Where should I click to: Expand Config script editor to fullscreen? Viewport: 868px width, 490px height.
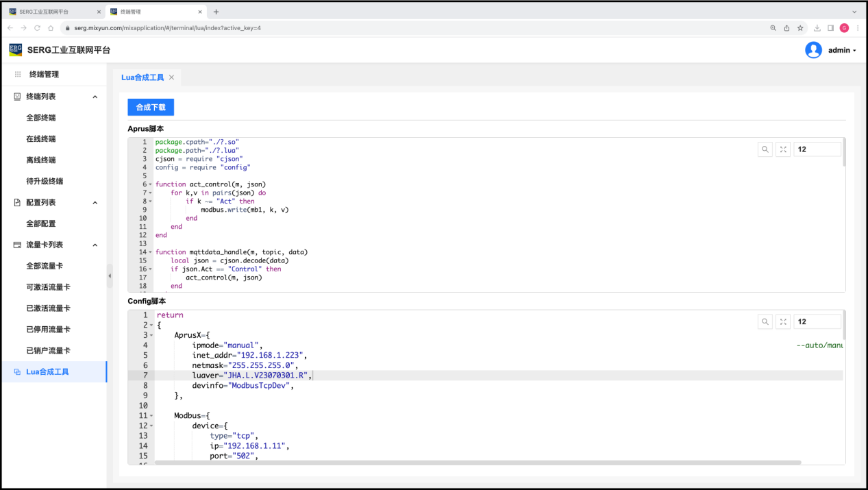pos(783,321)
